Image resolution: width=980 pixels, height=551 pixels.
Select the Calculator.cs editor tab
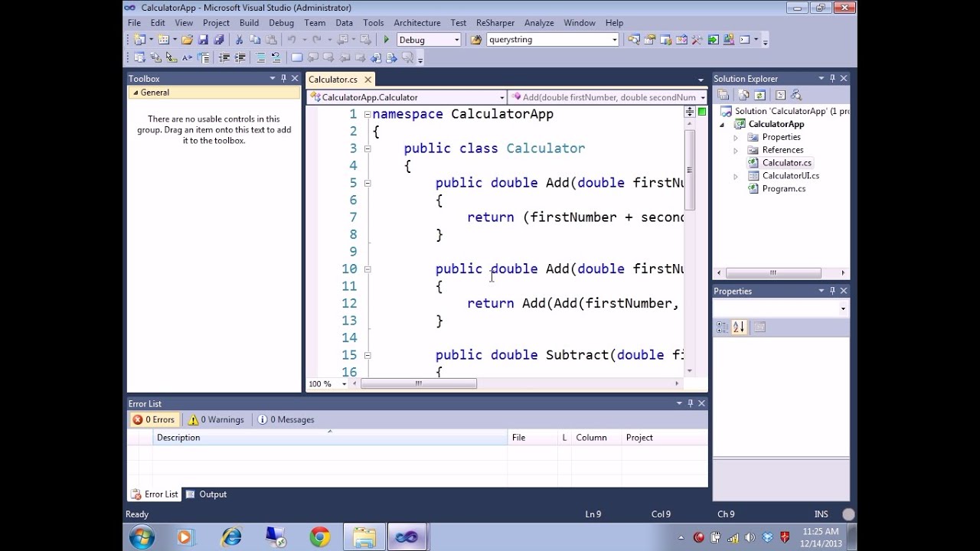tap(333, 80)
